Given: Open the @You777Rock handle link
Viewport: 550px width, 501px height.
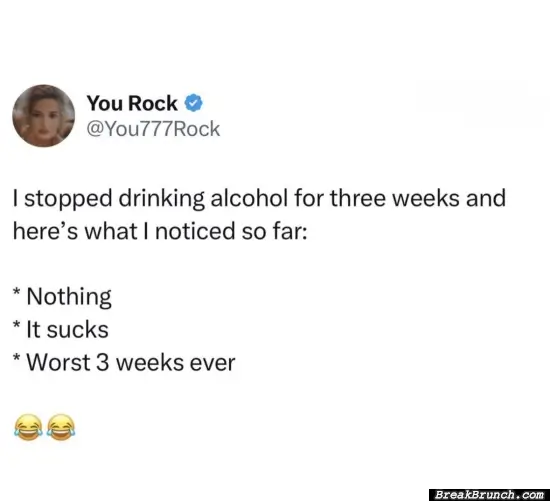Looking at the screenshot, I should coord(153,129).
